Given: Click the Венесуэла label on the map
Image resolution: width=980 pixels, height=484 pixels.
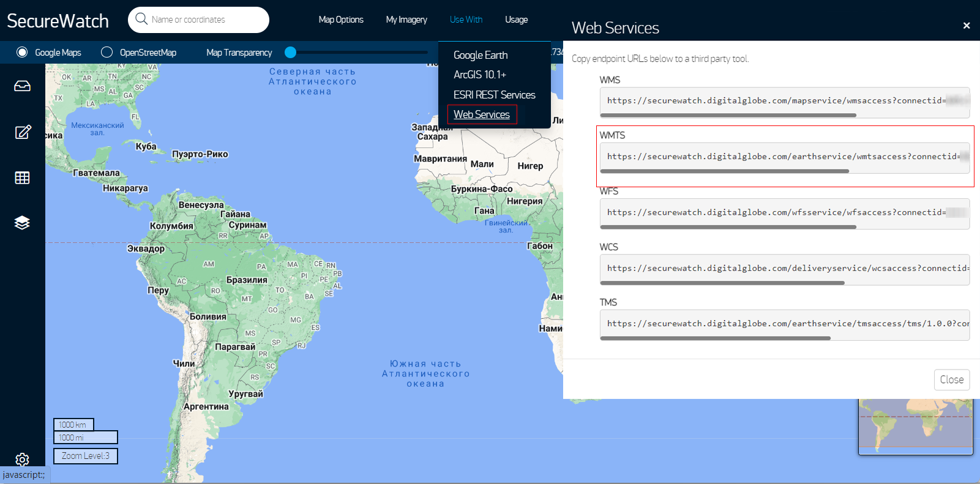Looking at the screenshot, I should point(201,205).
